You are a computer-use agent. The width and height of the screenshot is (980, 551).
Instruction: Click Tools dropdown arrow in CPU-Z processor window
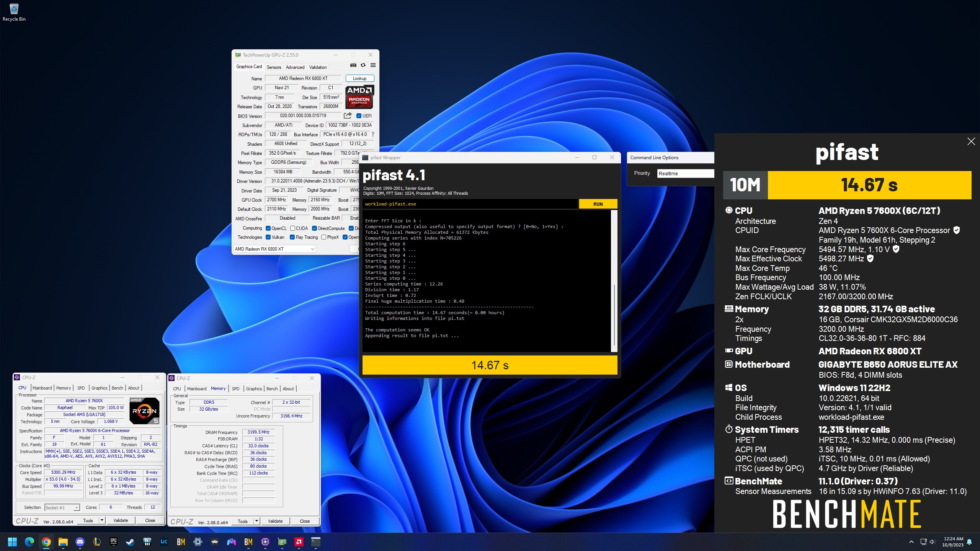click(x=102, y=520)
